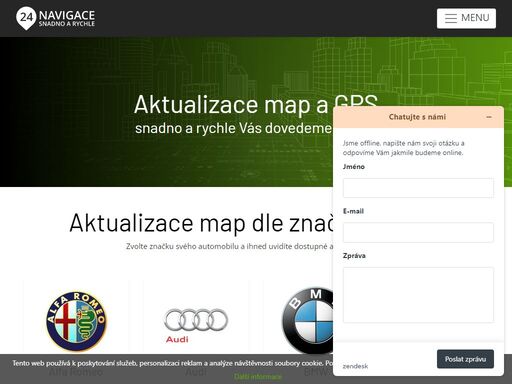The image size is (512, 384).
Task: Focus the Zpráva message textarea
Action: 418,295
